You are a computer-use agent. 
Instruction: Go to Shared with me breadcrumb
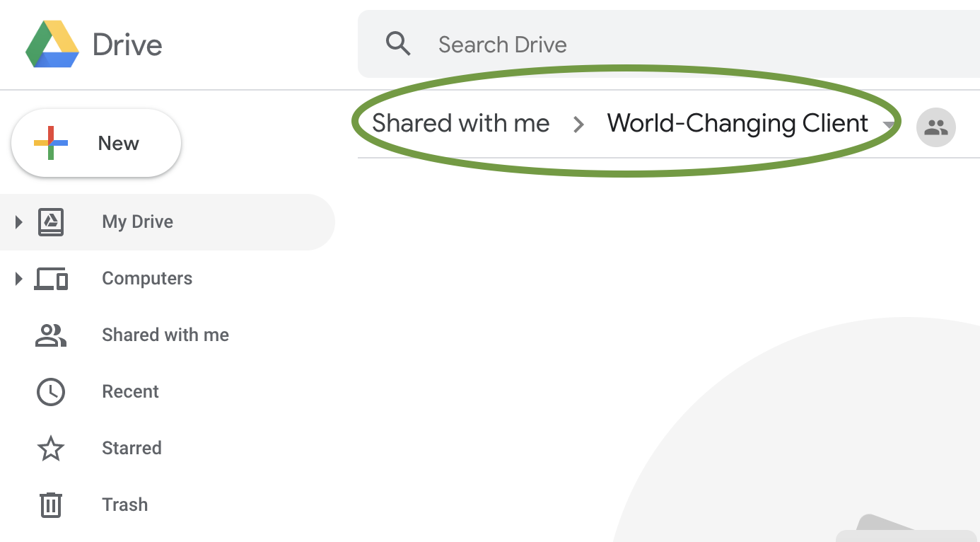461,123
